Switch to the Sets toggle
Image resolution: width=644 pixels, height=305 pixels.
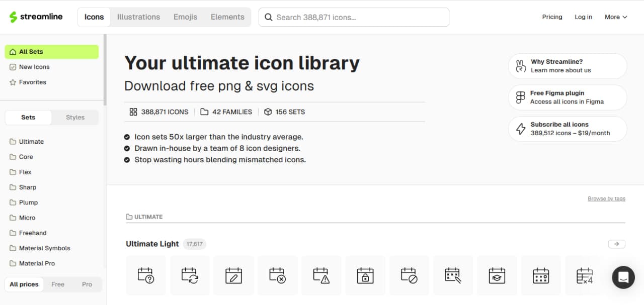[x=28, y=118]
